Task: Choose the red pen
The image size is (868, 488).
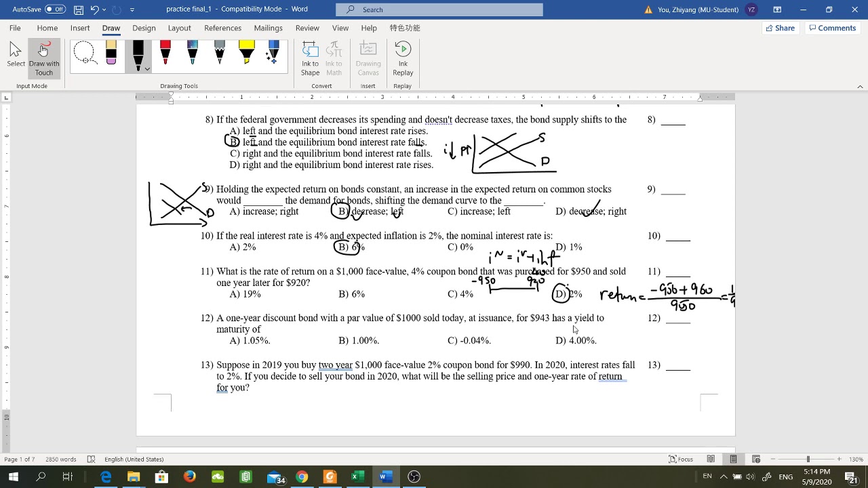Action: click(x=165, y=53)
